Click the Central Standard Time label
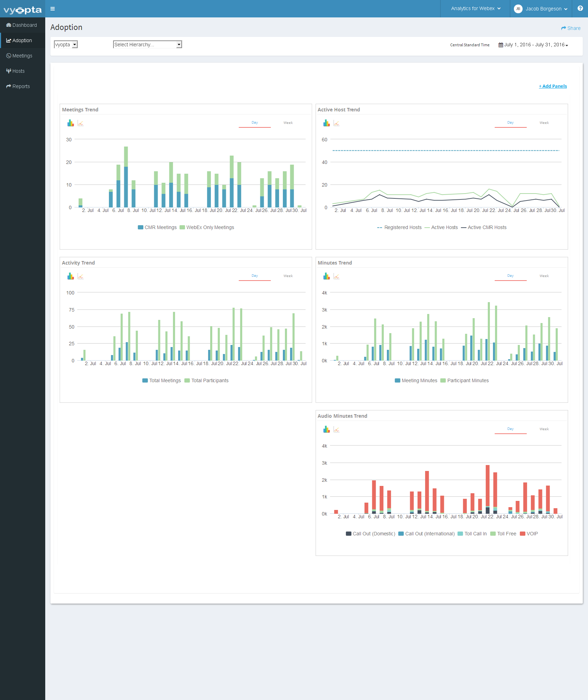This screenshot has height=700, width=588. (x=470, y=45)
